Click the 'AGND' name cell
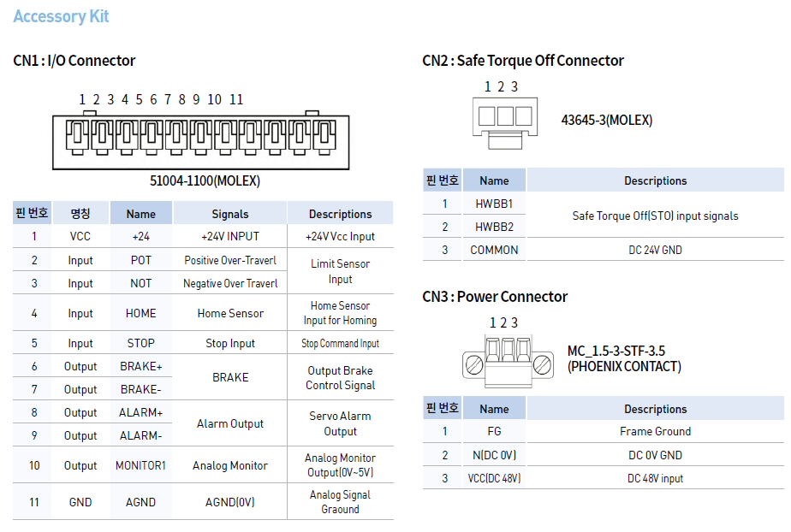Viewport: 791px width, 532px height. pos(140,502)
